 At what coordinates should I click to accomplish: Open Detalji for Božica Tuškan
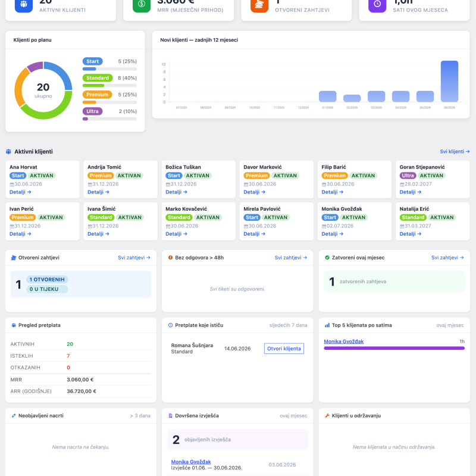click(x=176, y=192)
